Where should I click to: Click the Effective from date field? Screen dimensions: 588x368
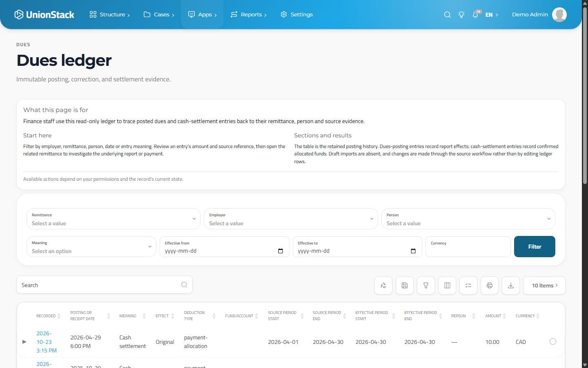click(224, 247)
